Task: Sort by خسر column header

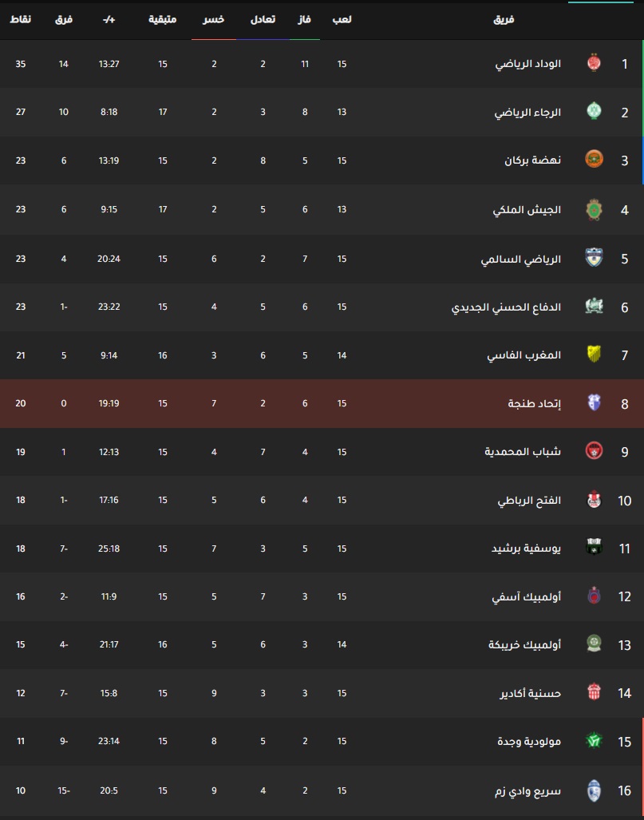Action: coord(214,19)
